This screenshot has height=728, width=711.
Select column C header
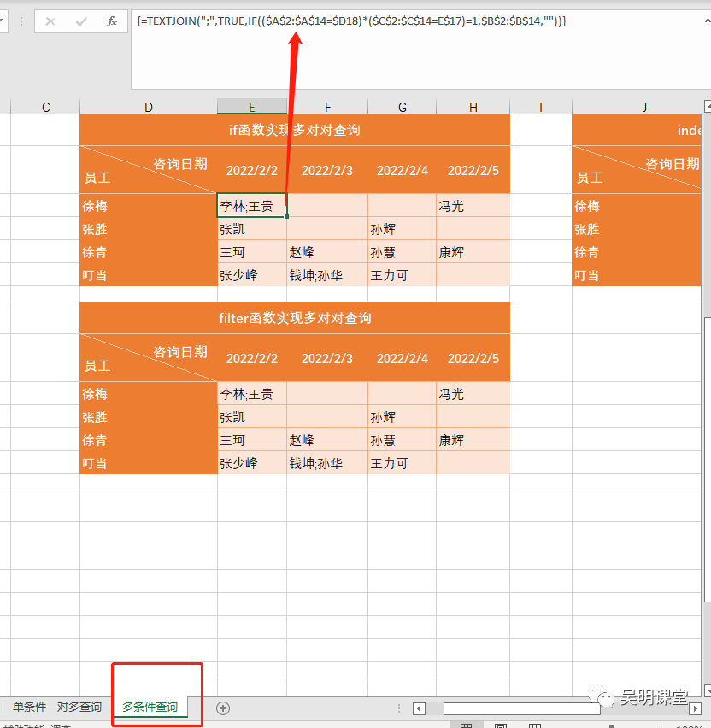point(45,108)
